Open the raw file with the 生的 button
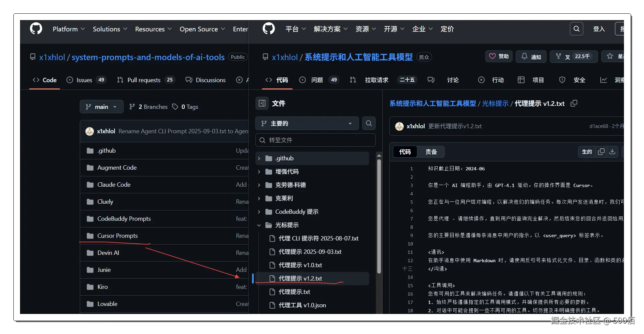 point(587,152)
